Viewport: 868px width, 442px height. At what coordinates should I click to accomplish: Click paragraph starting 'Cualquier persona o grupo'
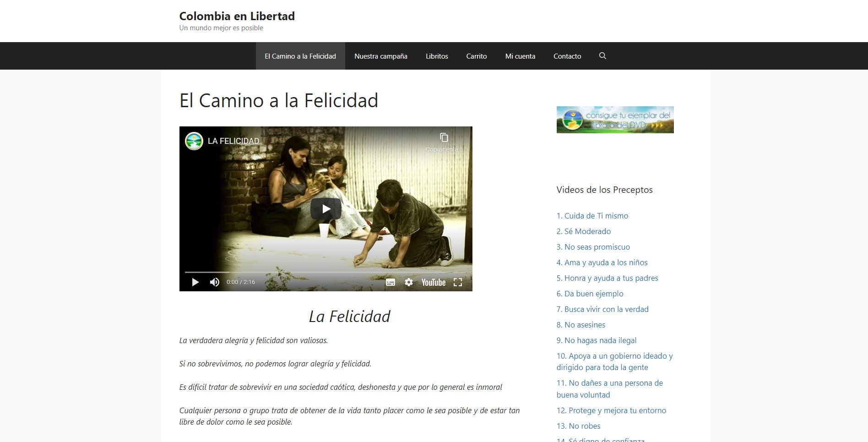[350, 416]
